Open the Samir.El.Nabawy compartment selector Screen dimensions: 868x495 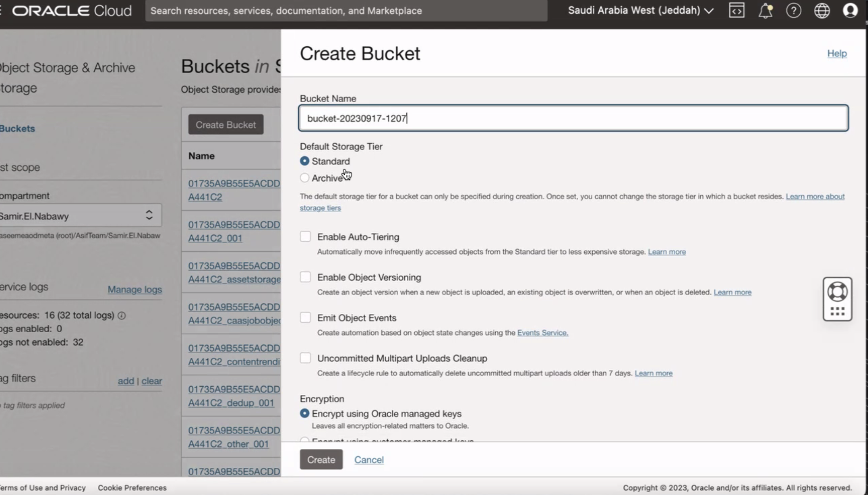[x=80, y=216]
